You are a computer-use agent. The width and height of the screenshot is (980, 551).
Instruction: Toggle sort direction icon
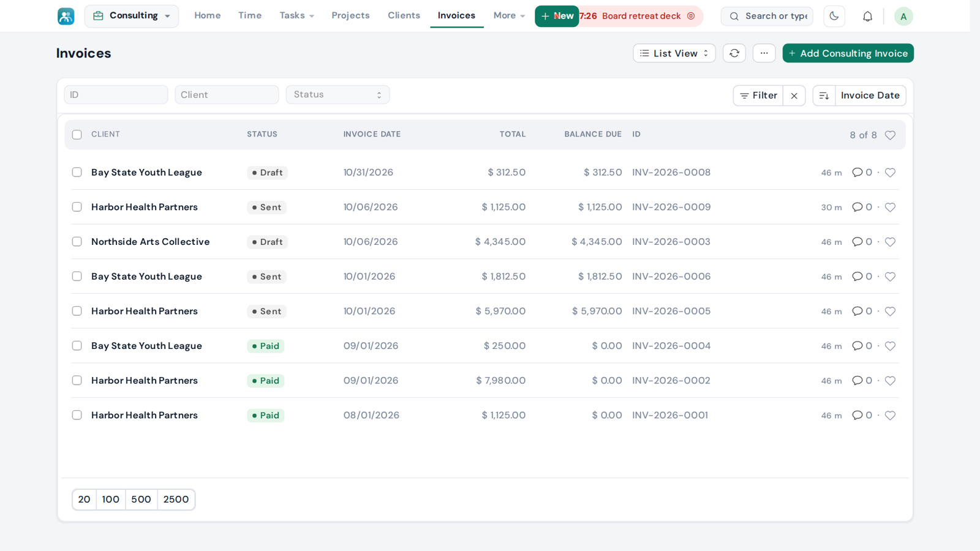(824, 96)
